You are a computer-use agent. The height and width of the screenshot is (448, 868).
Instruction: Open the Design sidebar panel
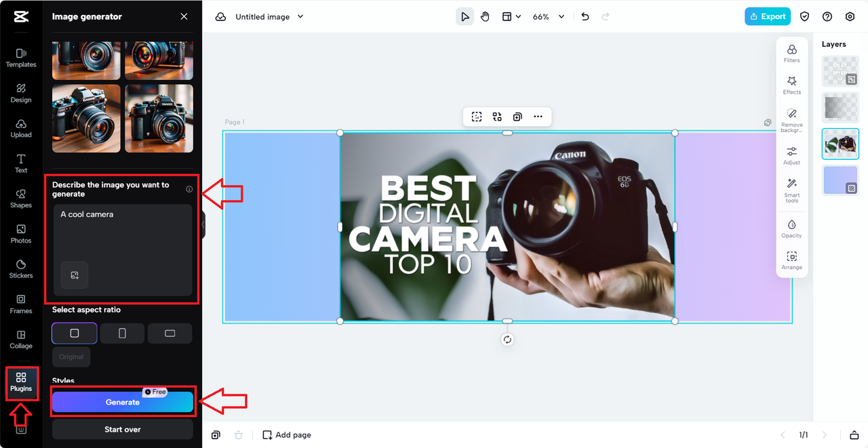tap(21, 93)
